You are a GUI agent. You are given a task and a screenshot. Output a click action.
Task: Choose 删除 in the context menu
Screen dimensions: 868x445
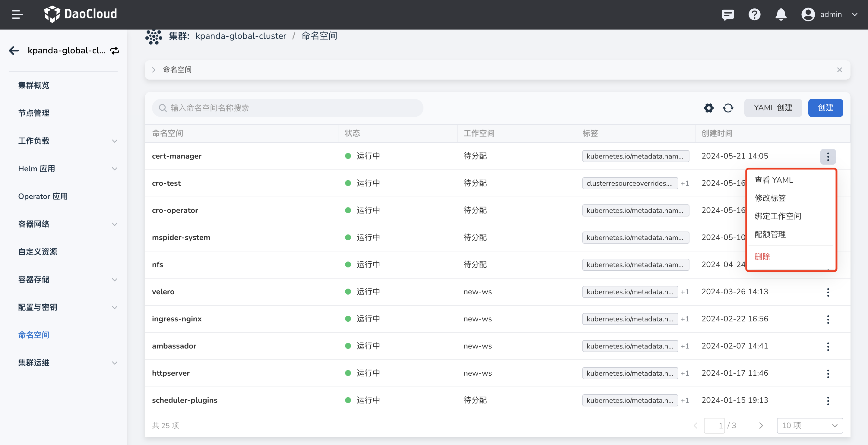click(762, 256)
